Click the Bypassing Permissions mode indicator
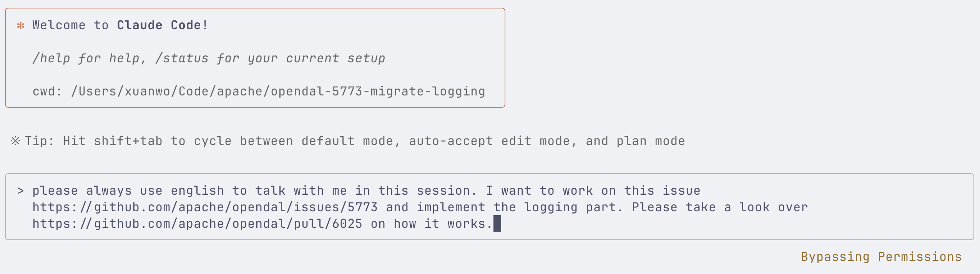 [x=881, y=257]
